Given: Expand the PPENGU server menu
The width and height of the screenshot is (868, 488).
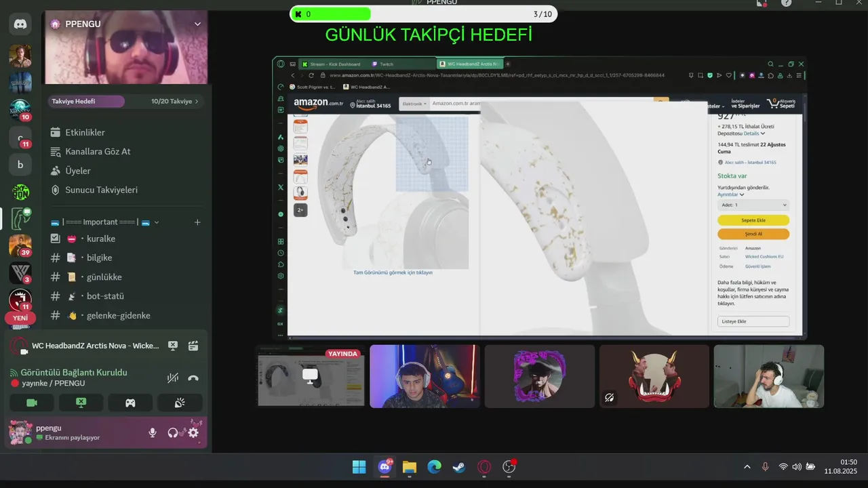Looking at the screenshot, I should (197, 24).
